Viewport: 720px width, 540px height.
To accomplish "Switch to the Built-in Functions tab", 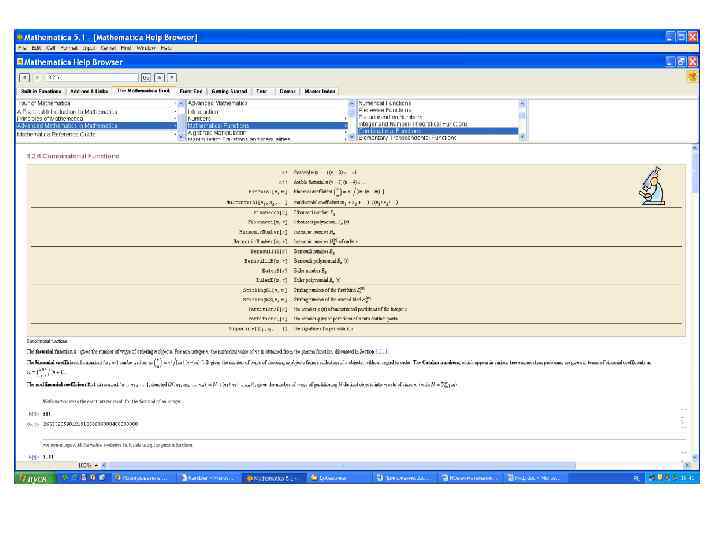I will click(41, 91).
